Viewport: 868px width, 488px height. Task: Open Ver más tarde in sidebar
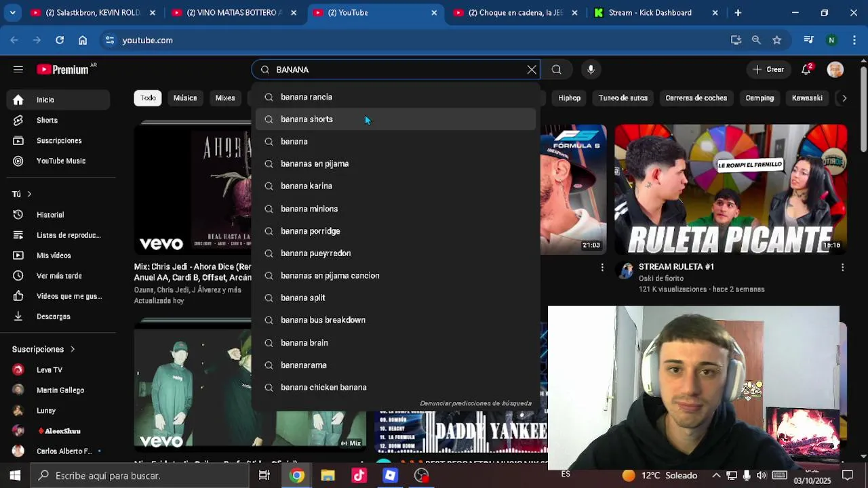point(59,276)
